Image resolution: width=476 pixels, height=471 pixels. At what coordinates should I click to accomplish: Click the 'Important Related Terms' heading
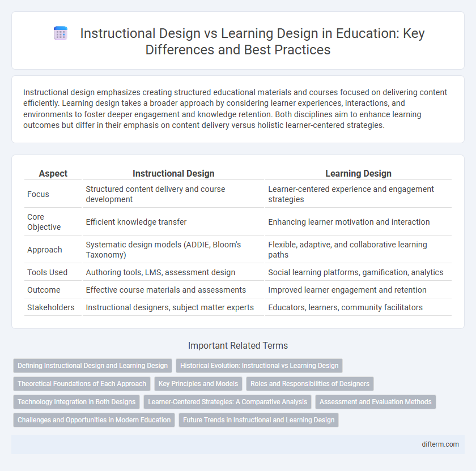pos(238,345)
